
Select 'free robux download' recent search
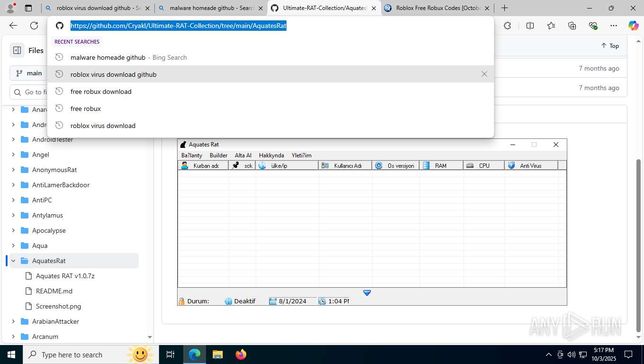(x=270, y=91)
